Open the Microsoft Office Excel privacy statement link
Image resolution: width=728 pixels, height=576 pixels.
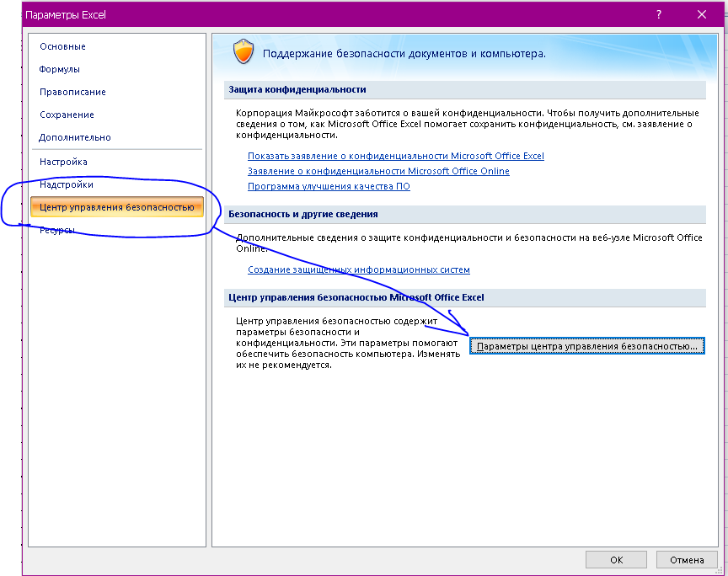point(395,156)
